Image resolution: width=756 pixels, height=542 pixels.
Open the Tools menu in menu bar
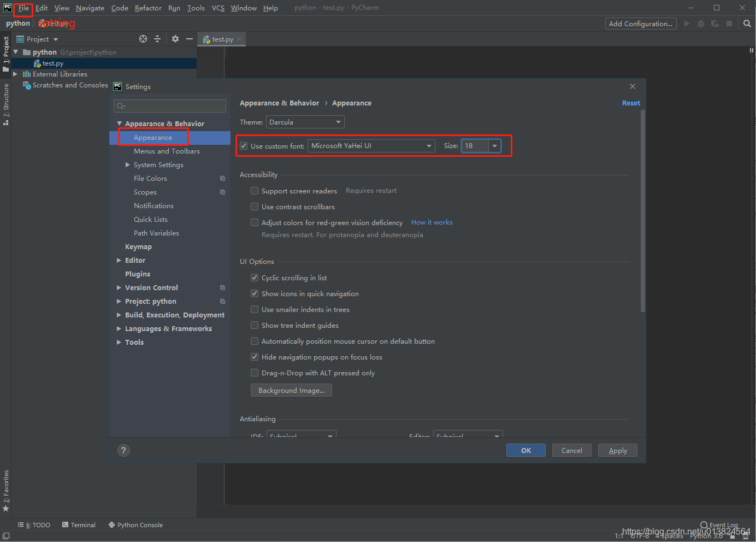coord(196,8)
